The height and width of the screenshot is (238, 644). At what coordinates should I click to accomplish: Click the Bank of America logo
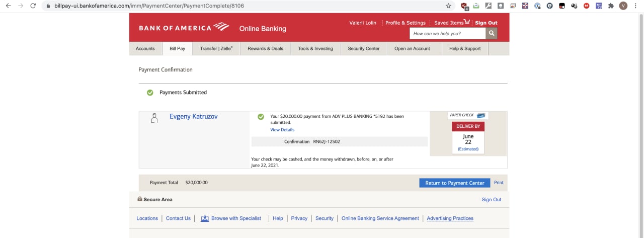pos(184,27)
